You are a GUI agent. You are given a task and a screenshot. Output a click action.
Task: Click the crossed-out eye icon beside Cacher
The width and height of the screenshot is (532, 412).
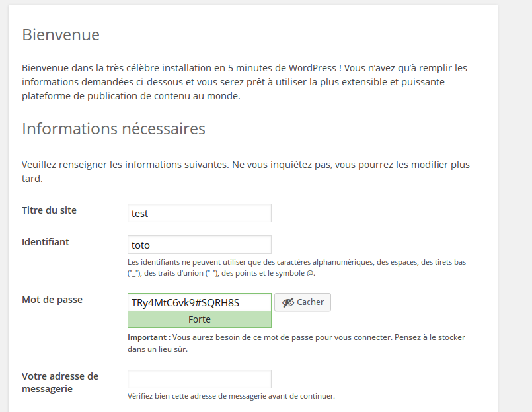pyautogui.click(x=288, y=302)
